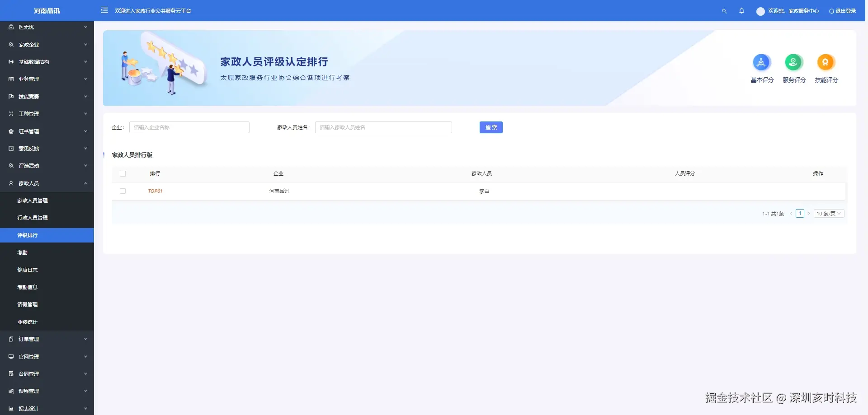Click the 河南品讯 company cell in table

[279, 191]
